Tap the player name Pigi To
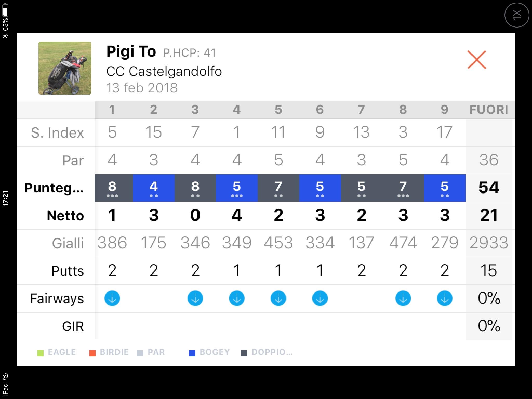Viewport: 532px width, 399px height. pos(131,52)
